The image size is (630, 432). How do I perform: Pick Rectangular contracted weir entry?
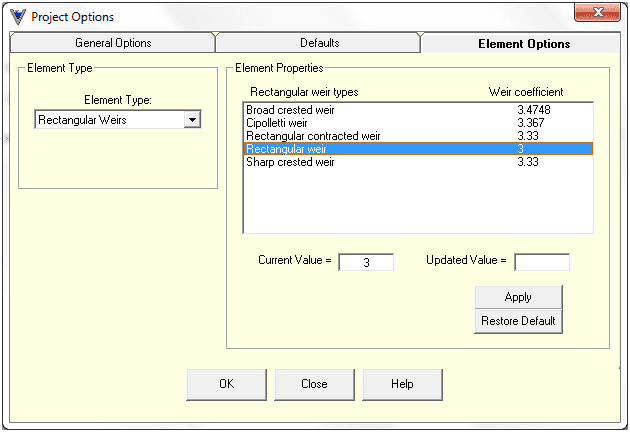point(313,136)
